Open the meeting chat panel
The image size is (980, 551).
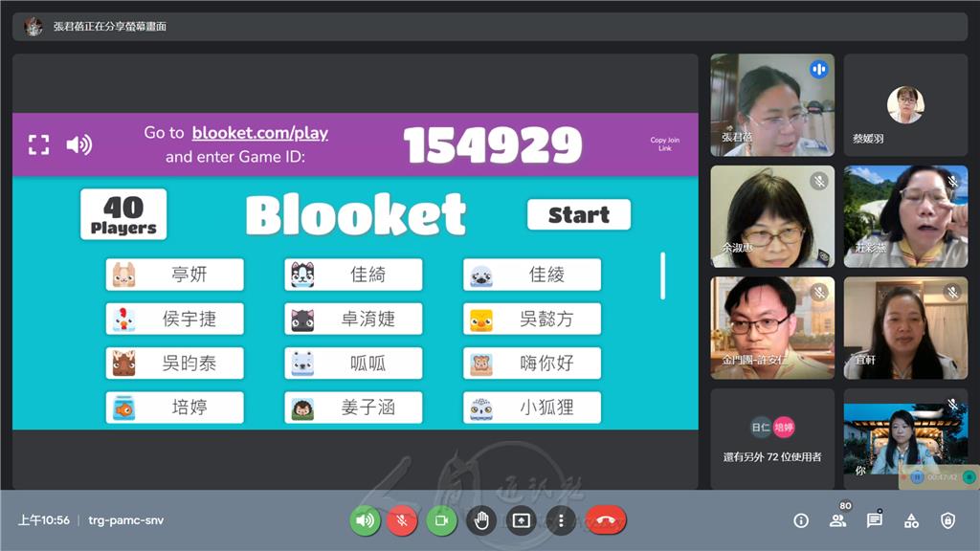click(x=875, y=520)
